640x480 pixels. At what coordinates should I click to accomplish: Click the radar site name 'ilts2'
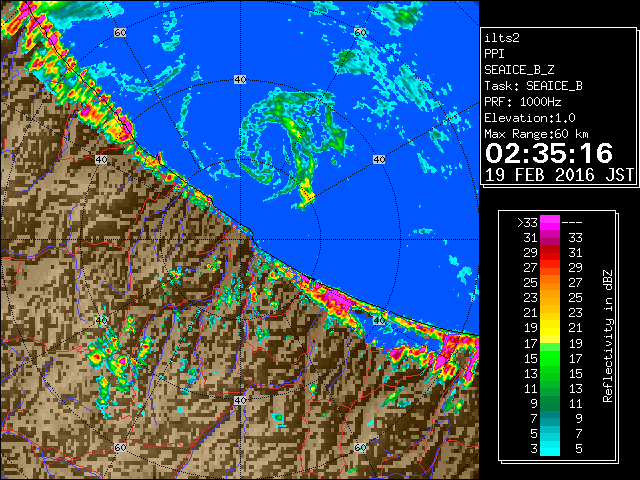[502, 38]
